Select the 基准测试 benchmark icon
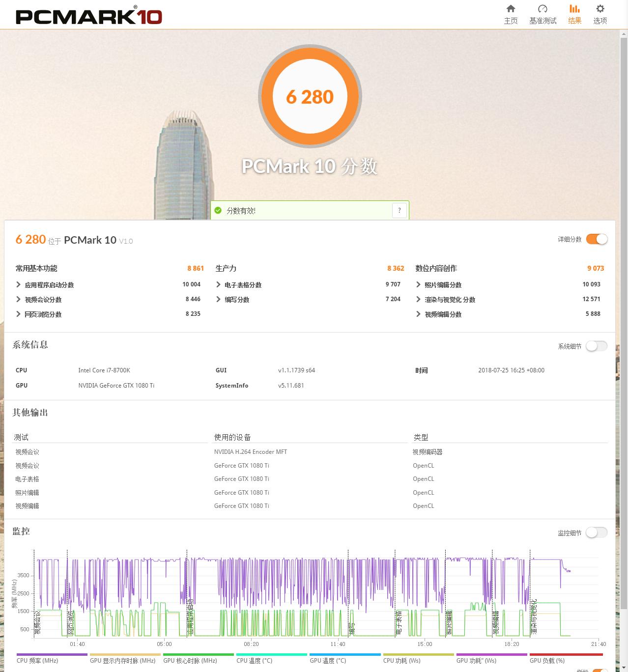Viewport: 628px width, 672px height. tap(542, 14)
